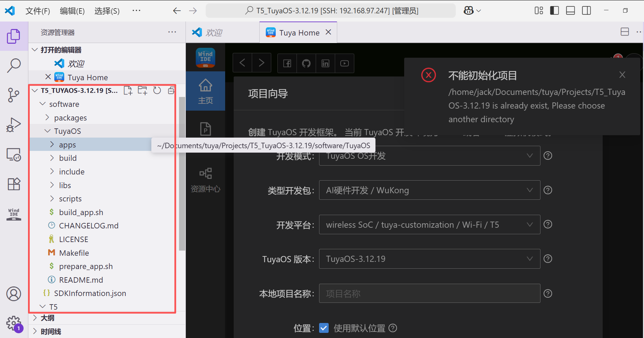Click New Folder icon in explorer header
Image resolution: width=644 pixels, height=338 pixels.
coord(142,90)
